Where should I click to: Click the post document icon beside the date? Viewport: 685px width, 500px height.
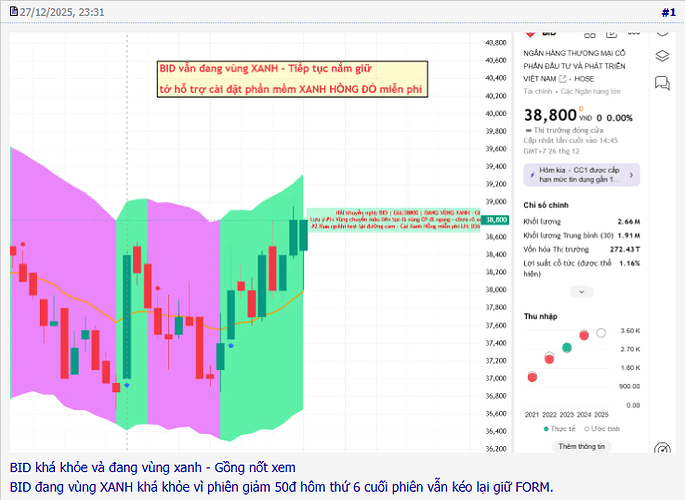click(x=14, y=11)
